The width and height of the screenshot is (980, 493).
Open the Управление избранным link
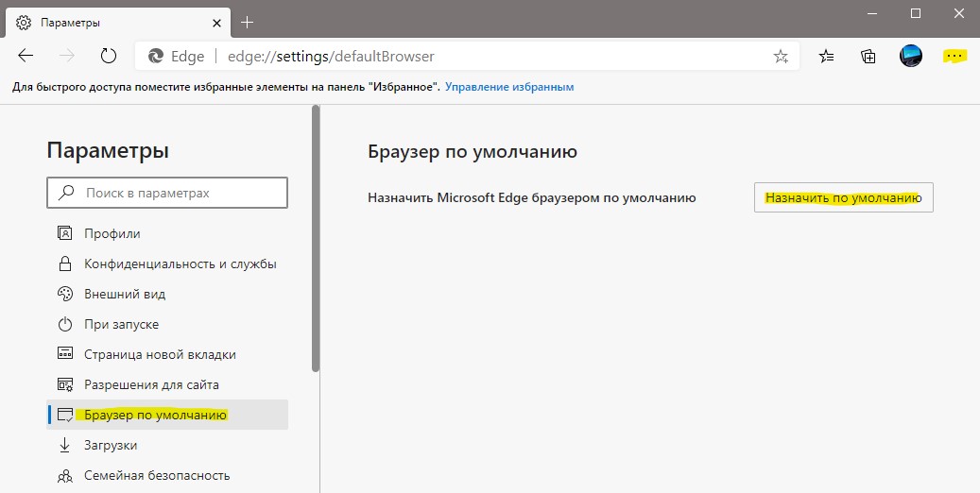(509, 87)
